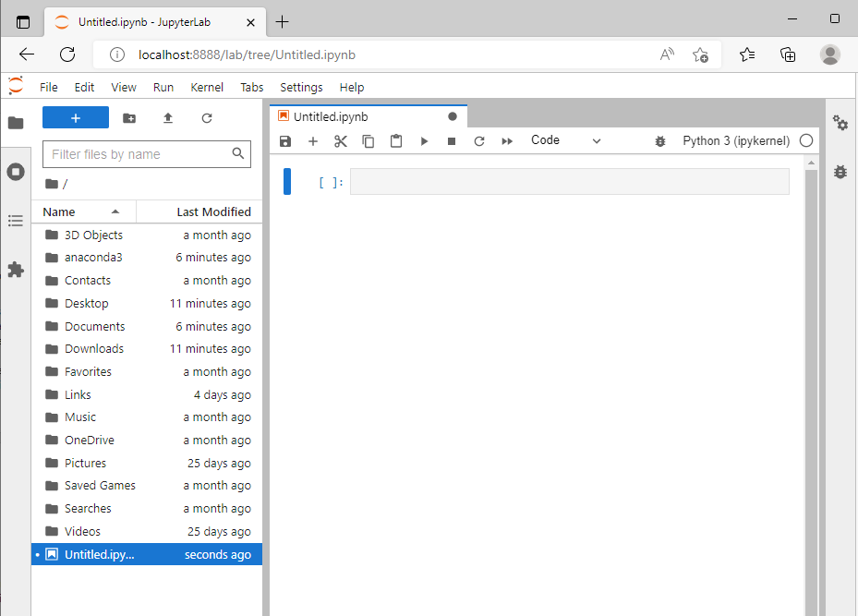Open the Tabs menu
The width and height of the screenshot is (858, 616).
pos(252,87)
